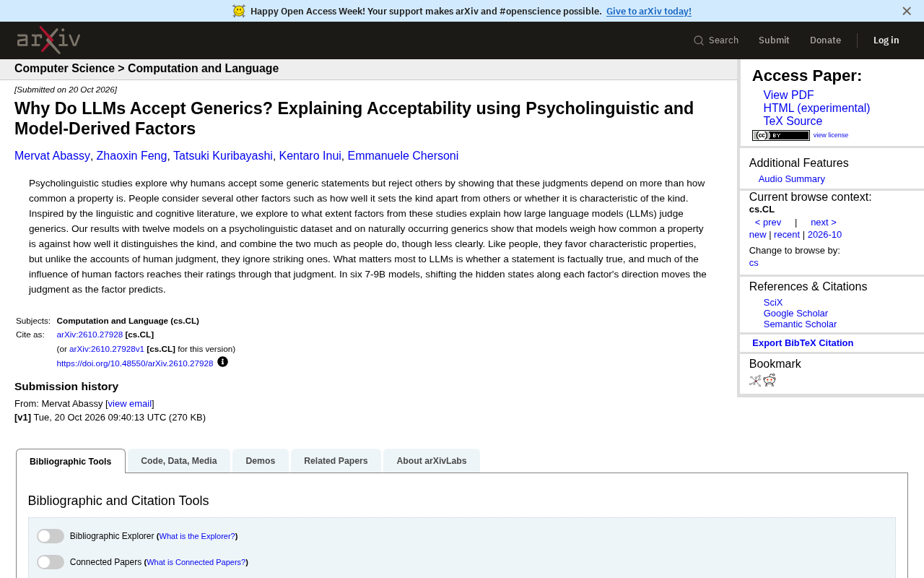This screenshot has width=924, height=578.
Task: Go to next paper in cs.CL
Action: [824, 223]
